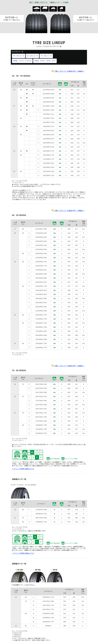
Task: Click rolling resistance icon in 45·50·55 table header
Action: [60, 84]
